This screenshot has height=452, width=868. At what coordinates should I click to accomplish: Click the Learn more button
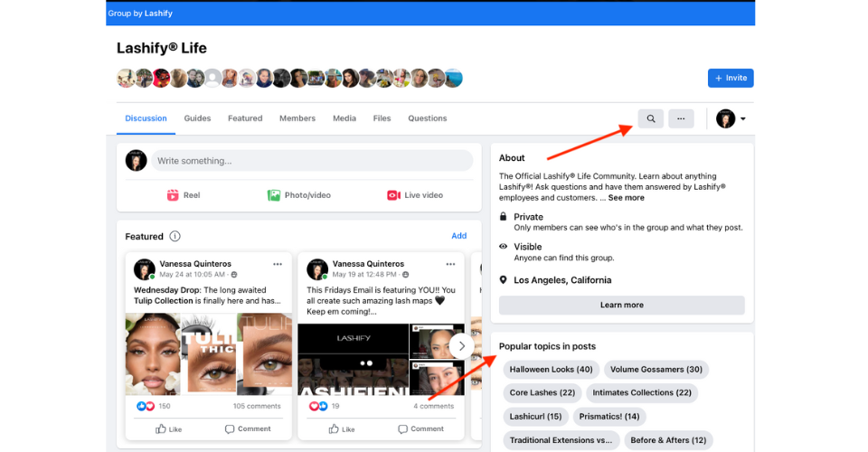(x=621, y=305)
